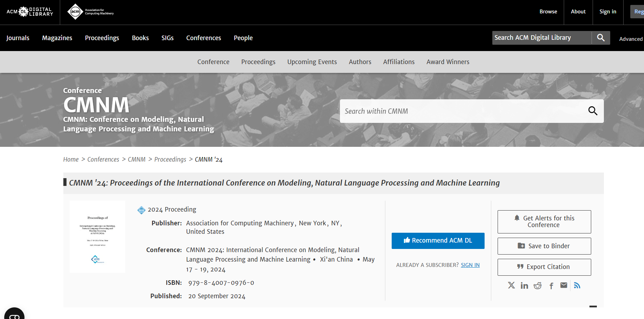
Task: Click the published date 20 September 2024
Action: tap(217, 296)
